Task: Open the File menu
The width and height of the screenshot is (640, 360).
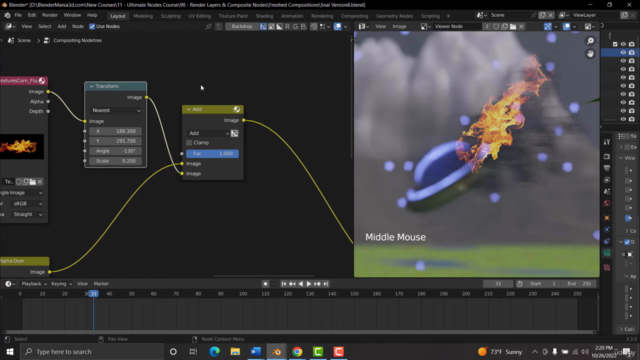Action: [18, 15]
